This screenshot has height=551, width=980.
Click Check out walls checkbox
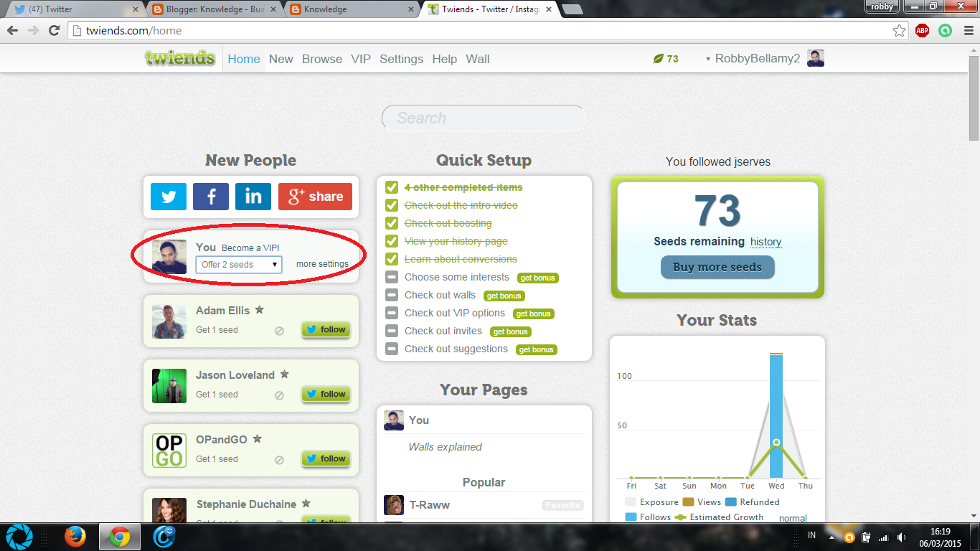392,295
